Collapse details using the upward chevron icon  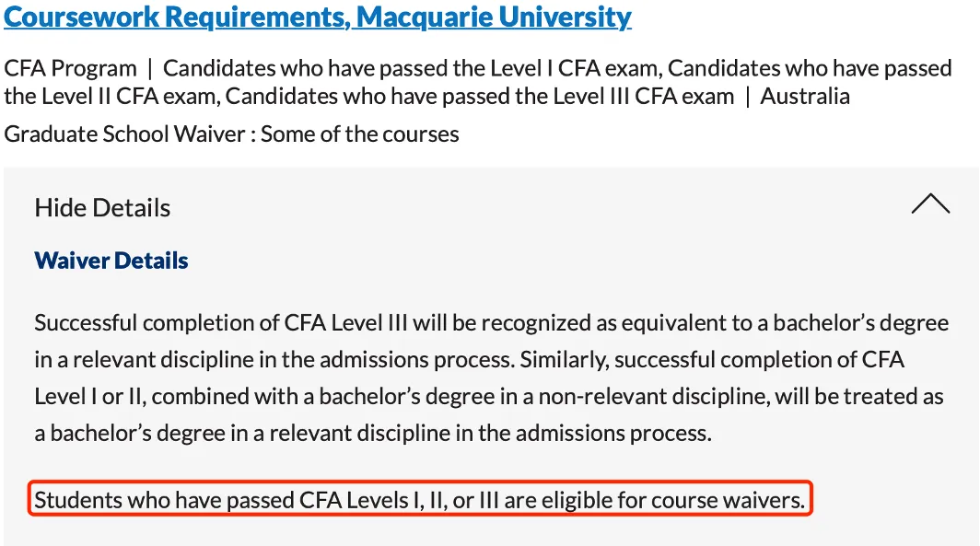930,203
